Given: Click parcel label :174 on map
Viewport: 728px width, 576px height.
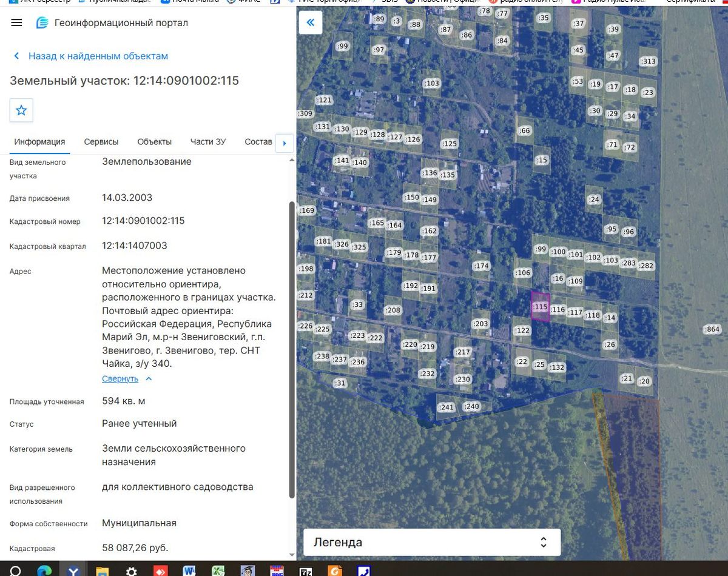Looking at the screenshot, I should click(x=481, y=266).
